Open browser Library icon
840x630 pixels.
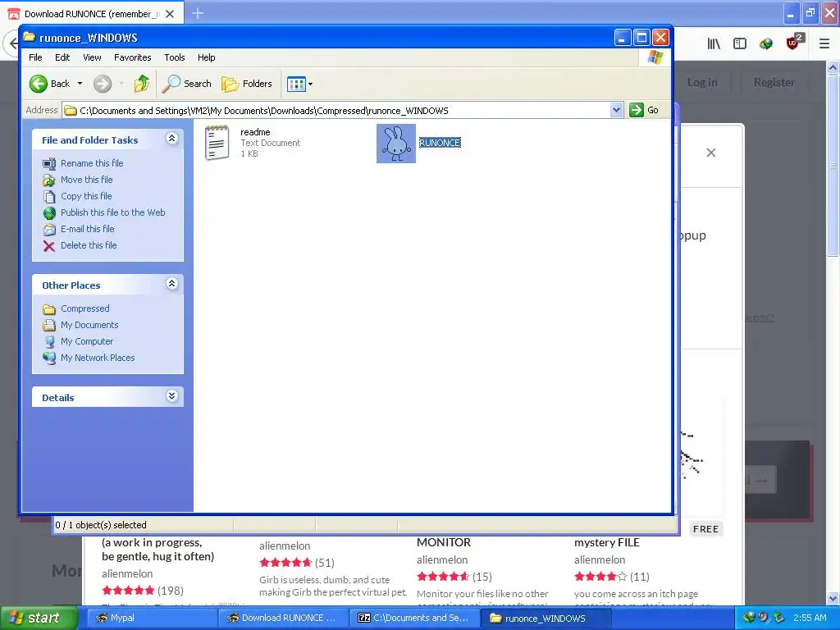tap(714, 44)
